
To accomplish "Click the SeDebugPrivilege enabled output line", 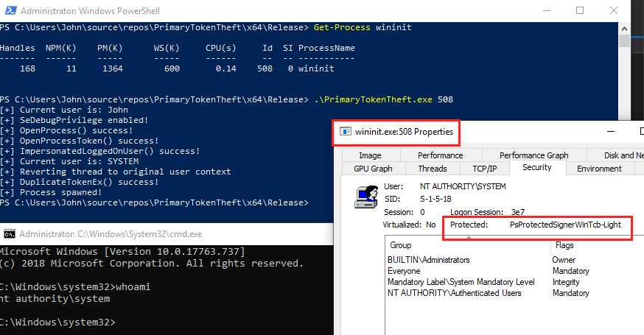I will [74, 120].
